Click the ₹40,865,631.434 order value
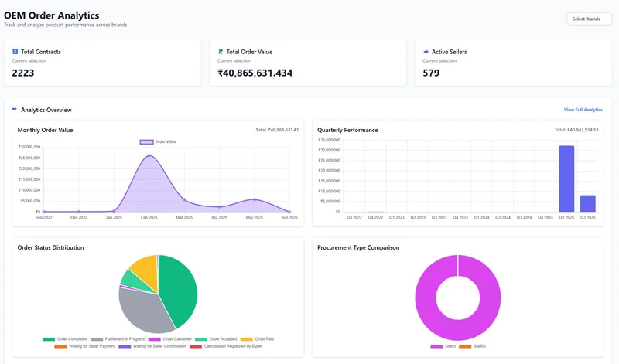 (x=255, y=73)
